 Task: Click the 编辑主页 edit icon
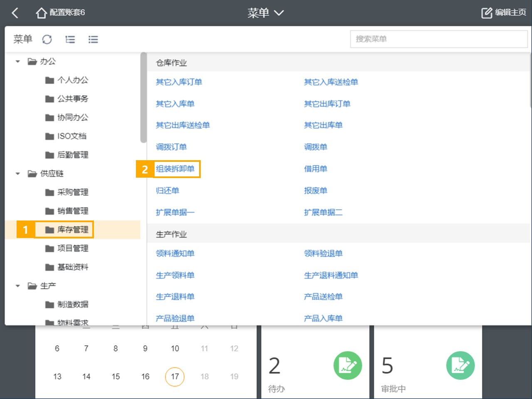click(x=486, y=13)
